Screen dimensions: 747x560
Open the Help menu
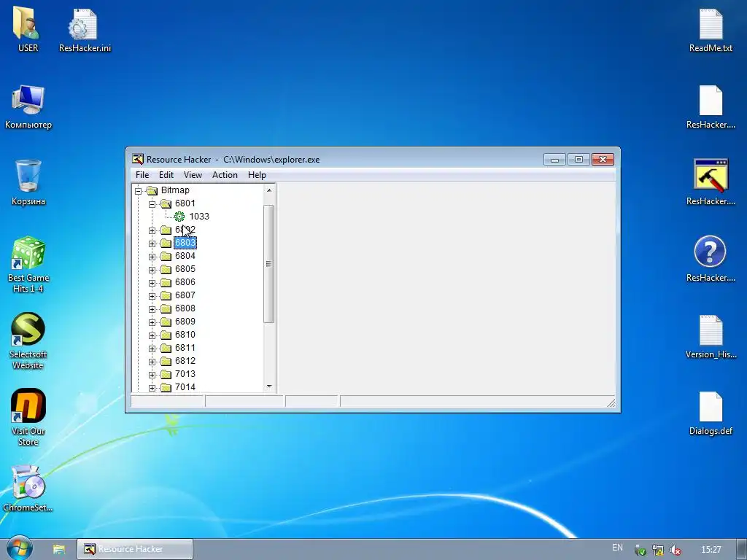coord(257,175)
